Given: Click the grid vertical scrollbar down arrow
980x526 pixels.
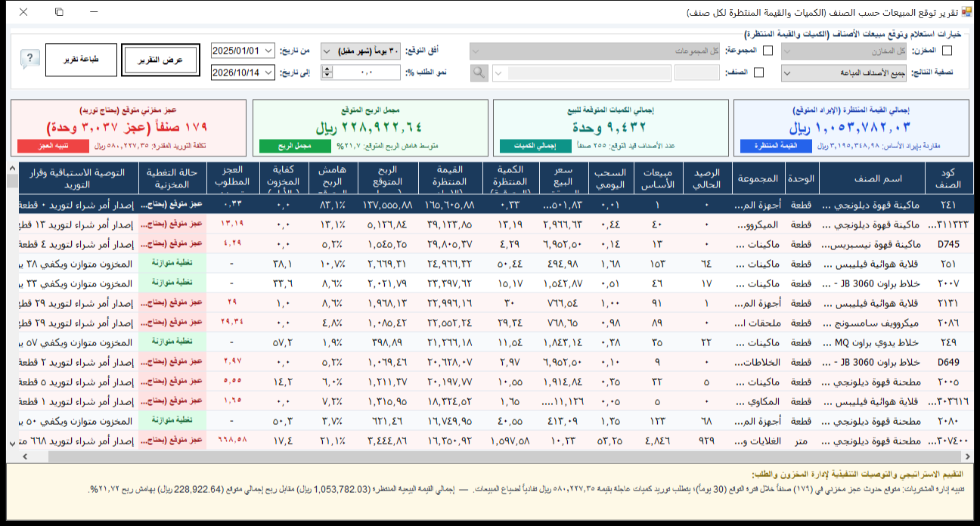Looking at the screenshot, I should point(13,442).
